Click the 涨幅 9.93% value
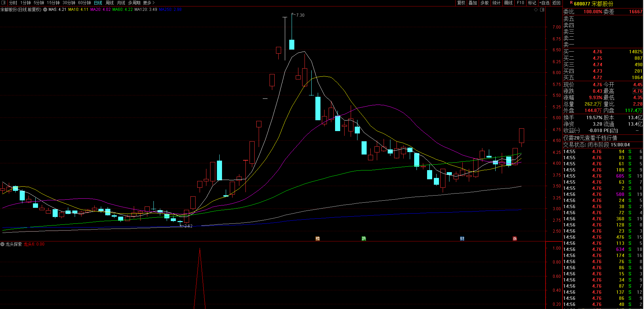The width and height of the screenshot is (644, 309). (x=595, y=97)
